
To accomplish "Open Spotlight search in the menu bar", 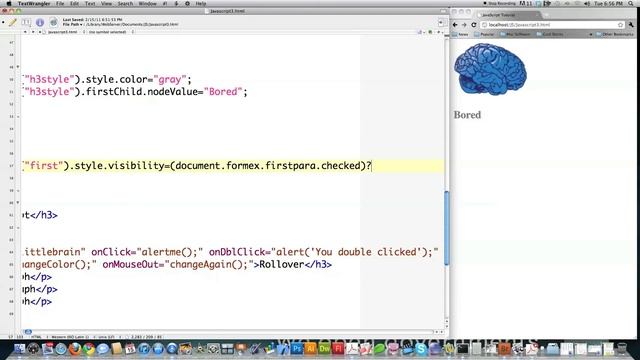I will point(631,3).
